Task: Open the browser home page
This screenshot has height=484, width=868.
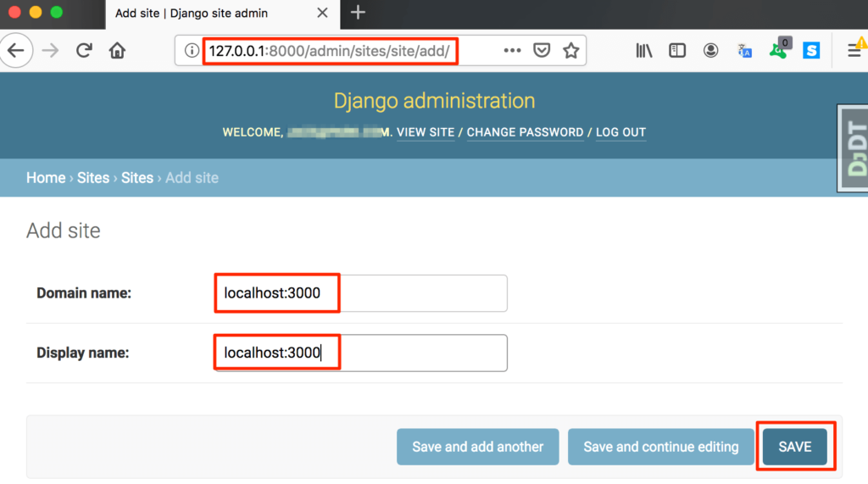Action: click(117, 50)
